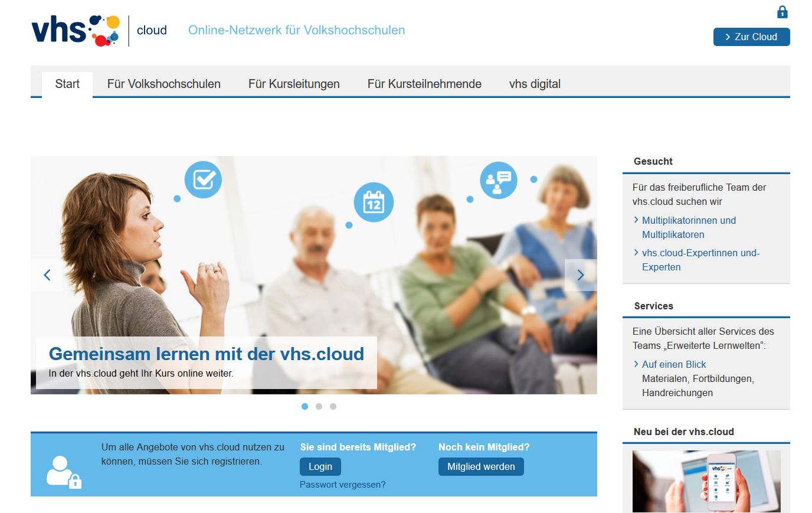Screen dimensions: 812x513
Task: Open the Für Volkshochschulen menu
Action: coord(164,84)
